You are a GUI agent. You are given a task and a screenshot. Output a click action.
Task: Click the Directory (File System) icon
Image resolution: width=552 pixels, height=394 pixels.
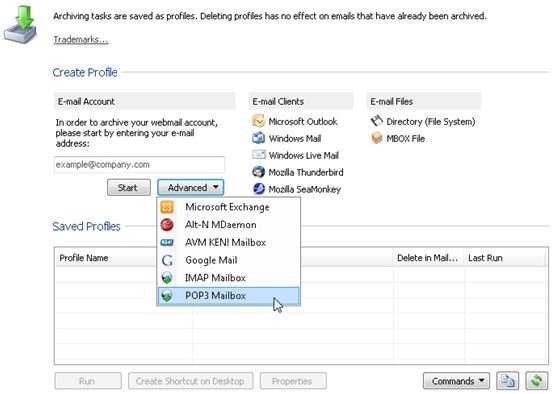[x=376, y=121]
